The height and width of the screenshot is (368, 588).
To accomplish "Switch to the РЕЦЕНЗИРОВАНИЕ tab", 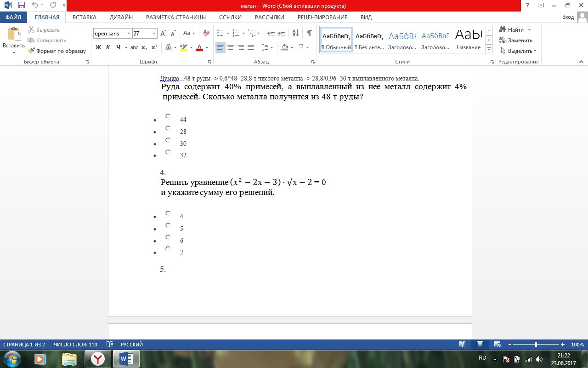I will tap(322, 17).
